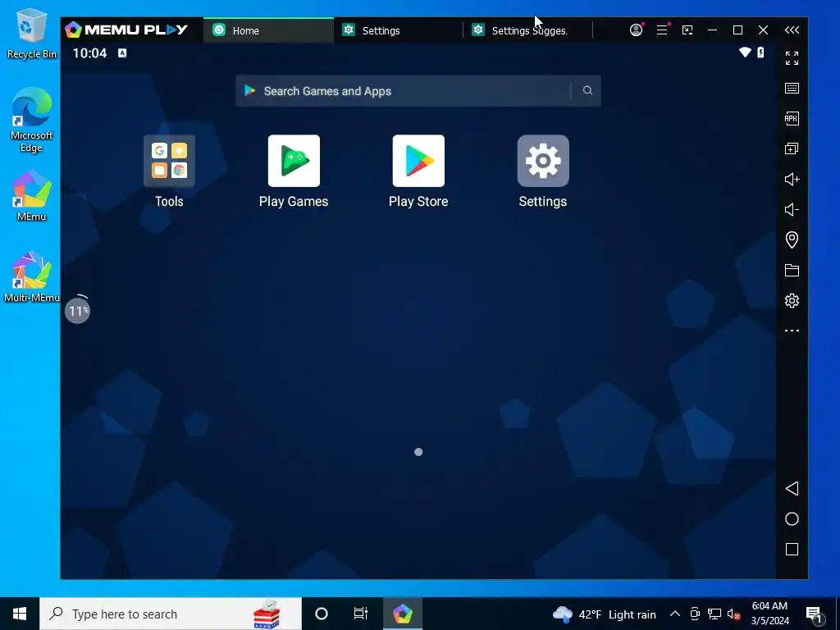Open the Android Settings app icon
The height and width of the screenshot is (630, 840).
543,161
